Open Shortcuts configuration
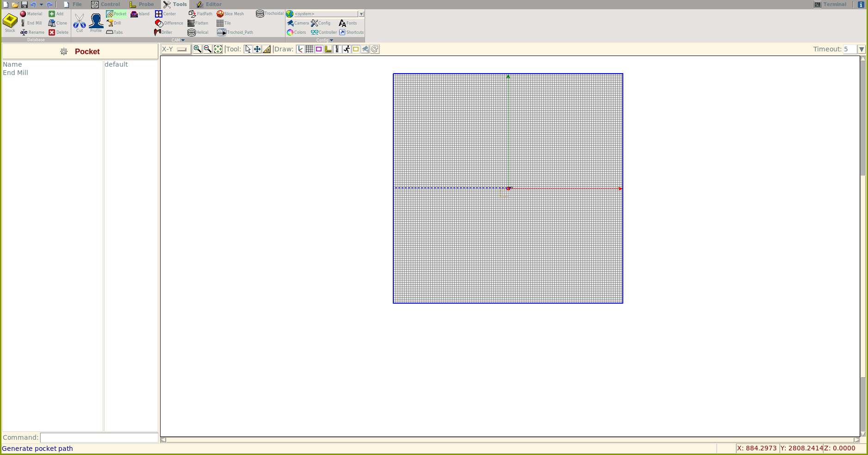 point(352,32)
